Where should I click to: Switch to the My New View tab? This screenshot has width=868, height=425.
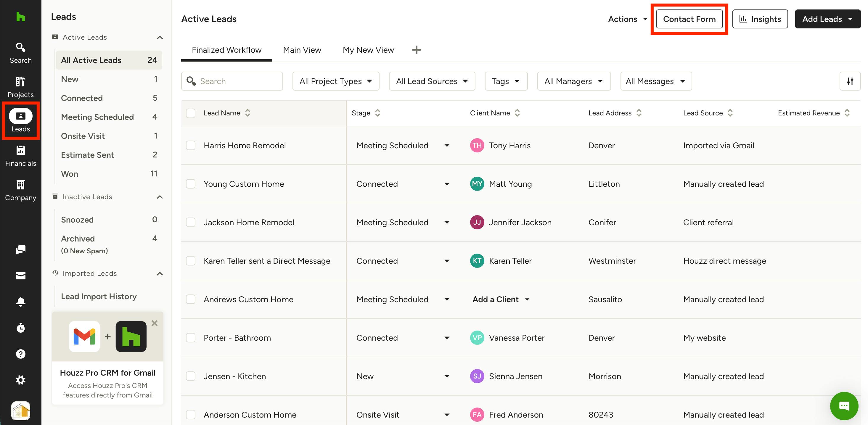(368, 50)
